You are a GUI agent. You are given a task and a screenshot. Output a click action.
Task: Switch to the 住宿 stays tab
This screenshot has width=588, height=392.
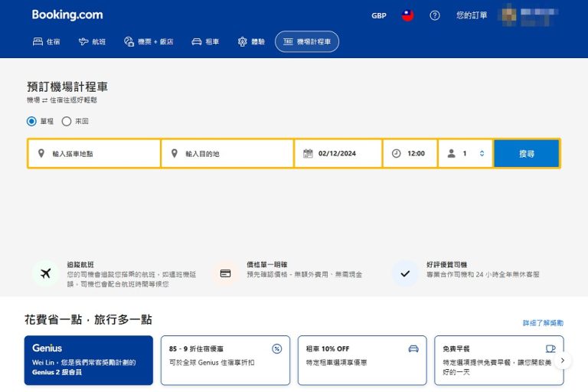point(47,41)
